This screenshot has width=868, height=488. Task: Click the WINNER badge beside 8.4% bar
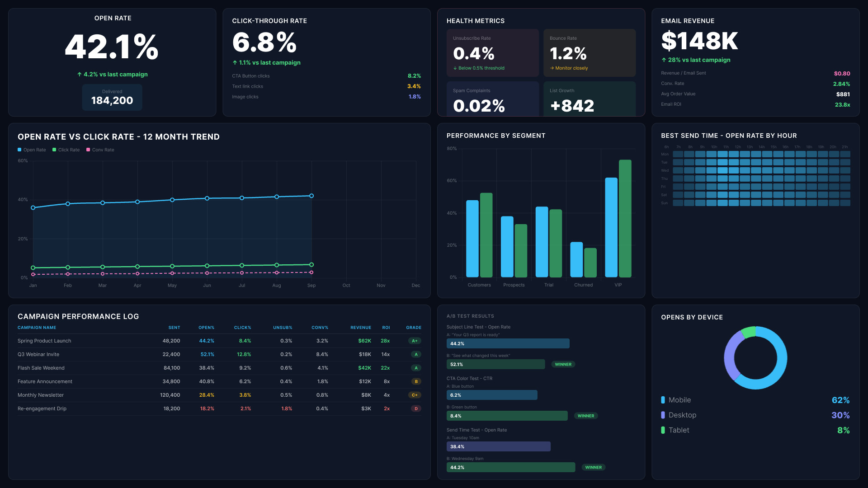(x=586, y=416)
